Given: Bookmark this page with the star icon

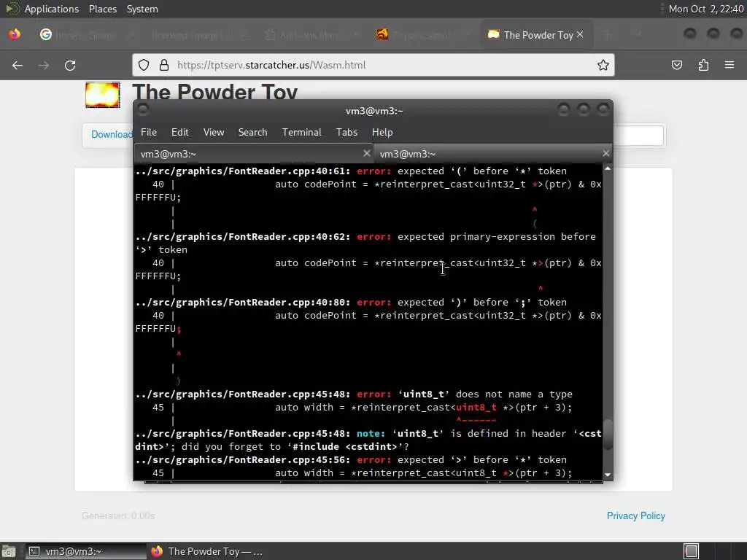Looking at the screenshot, I should (x=603, y=65).
